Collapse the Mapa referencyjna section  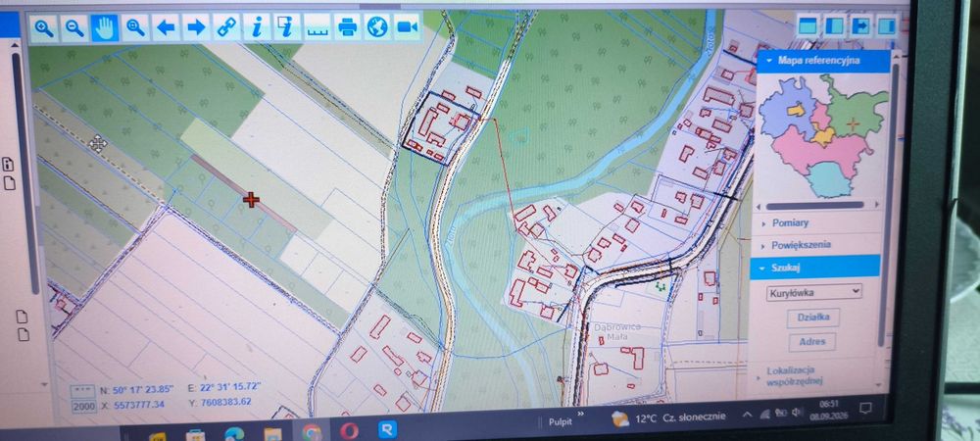coord(823,61)
